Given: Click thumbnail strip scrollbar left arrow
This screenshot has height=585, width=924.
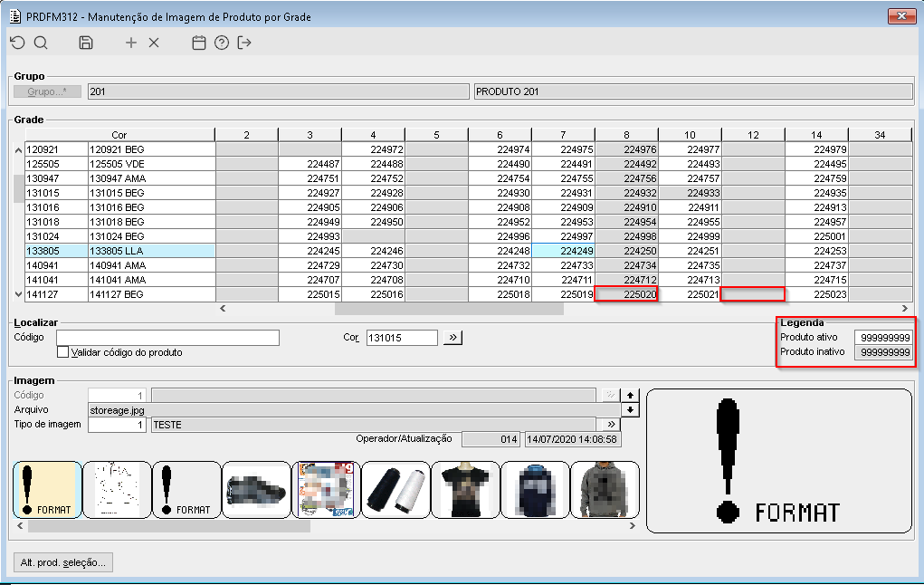Looking at the screenshot, I should [x=20, y=525].
